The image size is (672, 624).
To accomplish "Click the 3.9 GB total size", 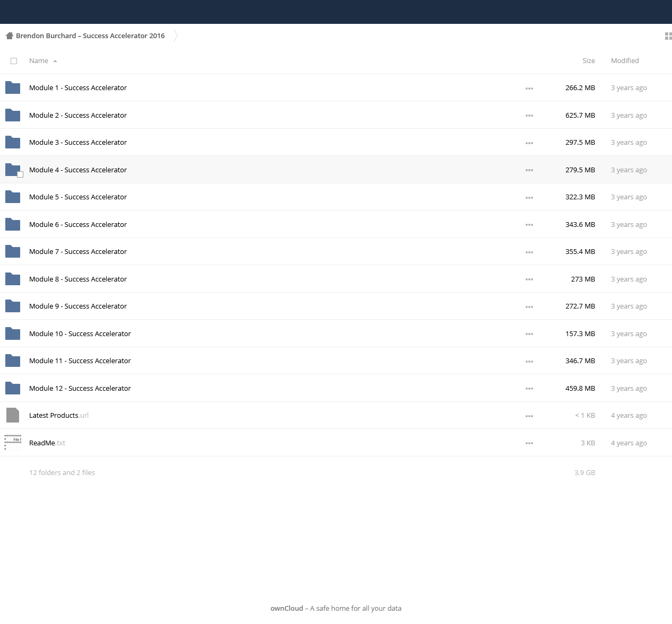I will click(584, 472).
